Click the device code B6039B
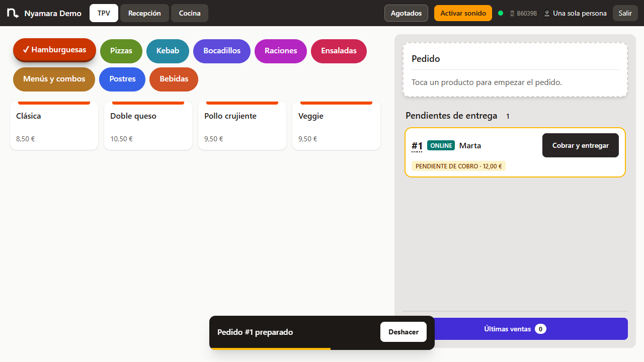 527,14
